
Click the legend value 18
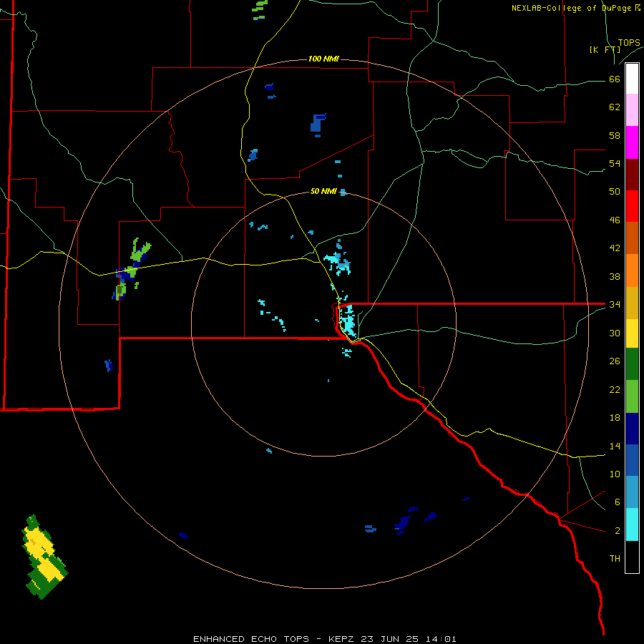pyautogui.click(x=615, y=418)
